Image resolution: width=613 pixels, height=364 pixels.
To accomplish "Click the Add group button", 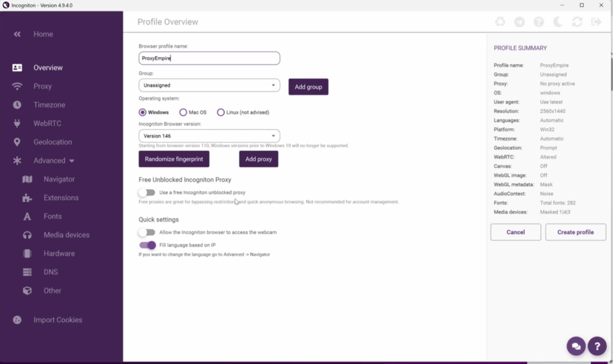I will coord(308,87).
